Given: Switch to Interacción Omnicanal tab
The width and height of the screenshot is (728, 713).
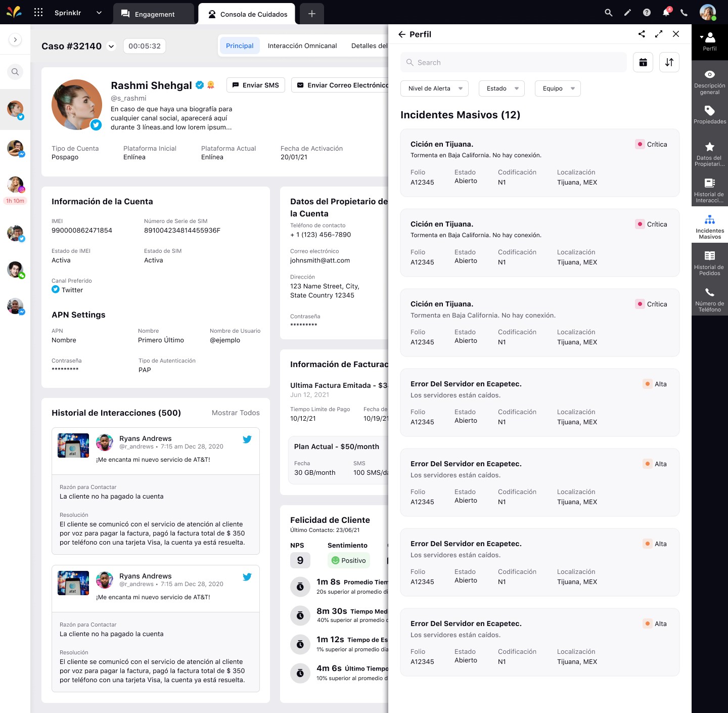Looking at the screenshot, I should pyautogui.click(x=302, y=46).
